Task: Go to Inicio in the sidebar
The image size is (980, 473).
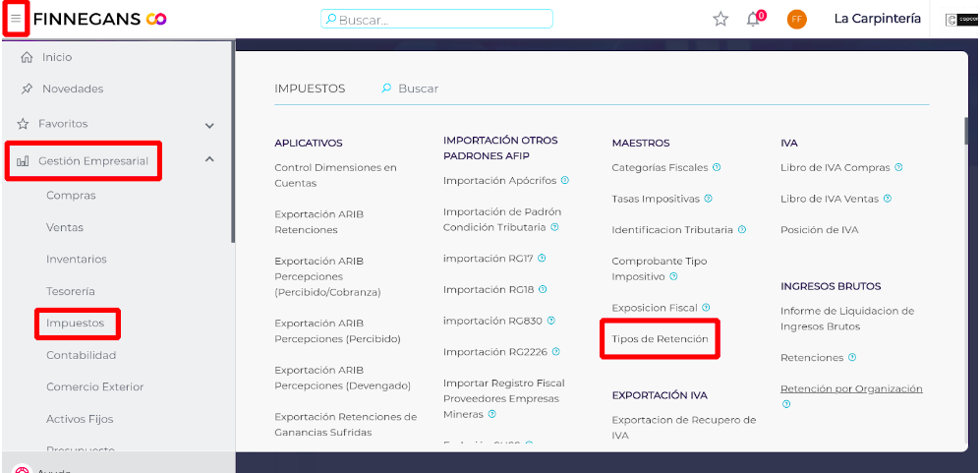Action: click(57, 58)
